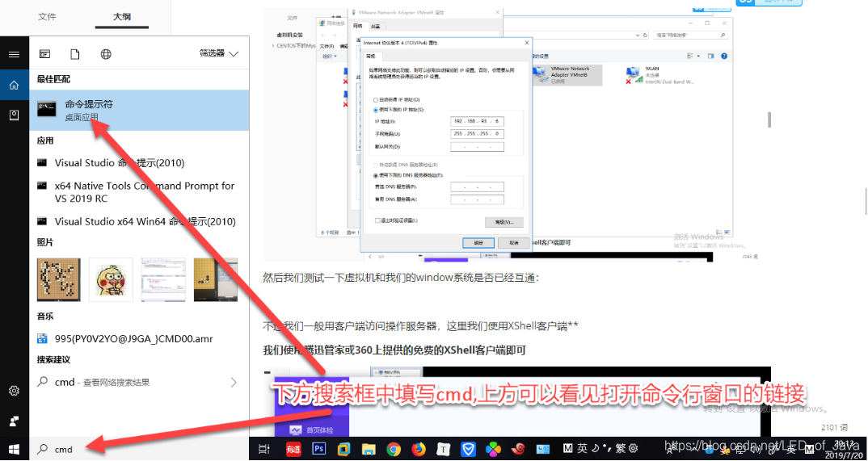Switch to 共享 tab in VMnet8 properties

(x=375, y=27)
